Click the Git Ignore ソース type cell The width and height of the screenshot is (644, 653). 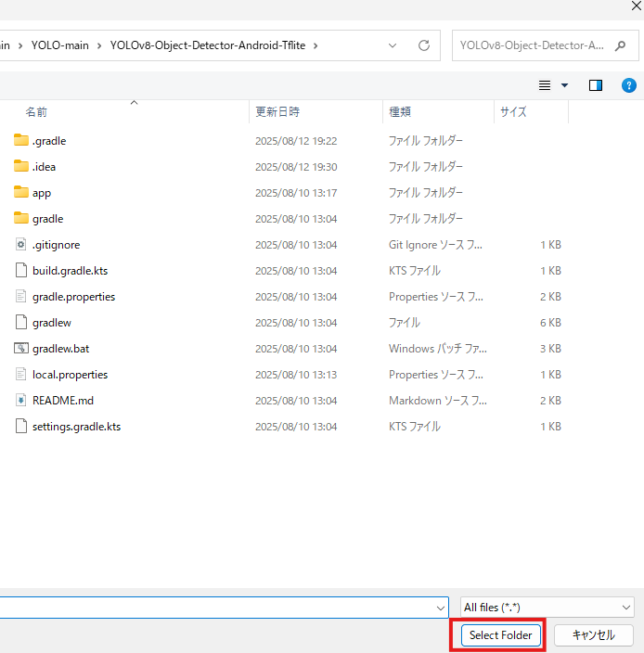(x=435, y=245)
